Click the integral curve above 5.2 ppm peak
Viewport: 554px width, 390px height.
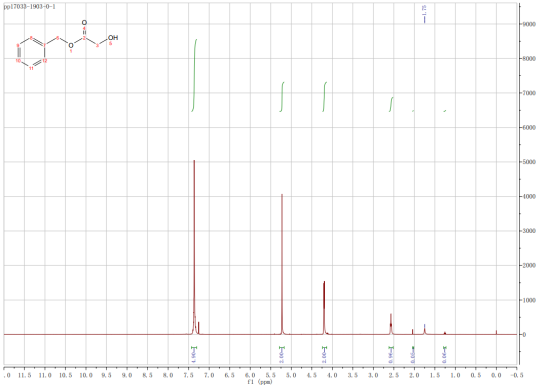pyautogui.click(x=282, y=97)
